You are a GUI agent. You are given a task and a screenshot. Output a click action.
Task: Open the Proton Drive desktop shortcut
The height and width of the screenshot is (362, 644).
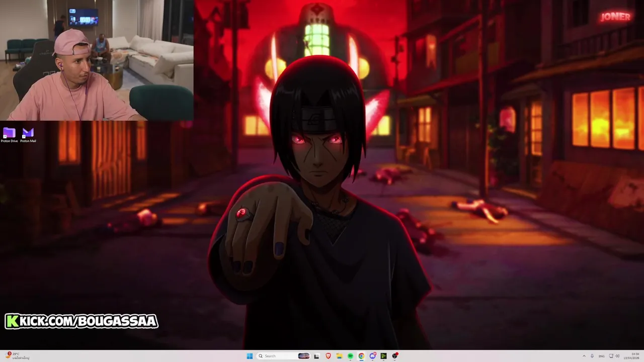point(9,135)
